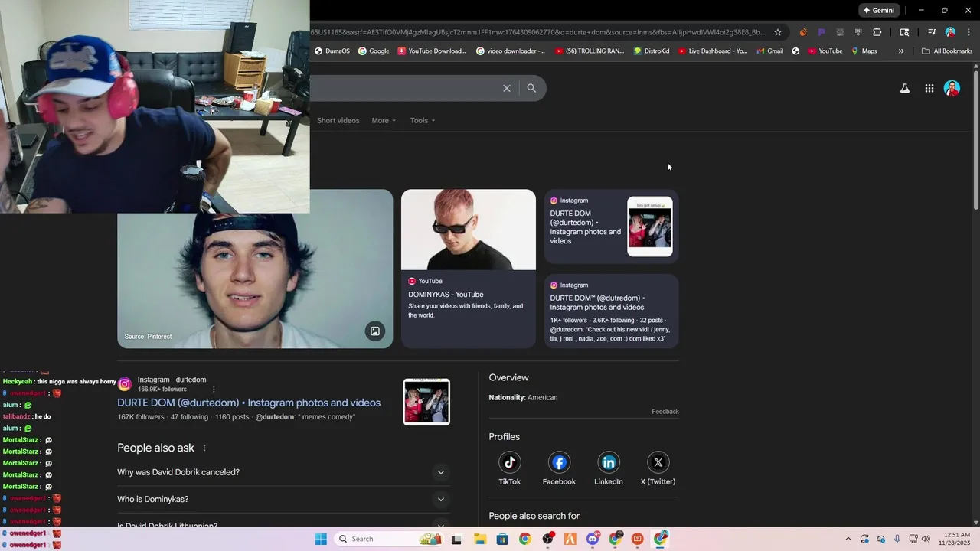
Task: Open Microsoft Store from the taskbar
Action: click(x=502, y=539)
